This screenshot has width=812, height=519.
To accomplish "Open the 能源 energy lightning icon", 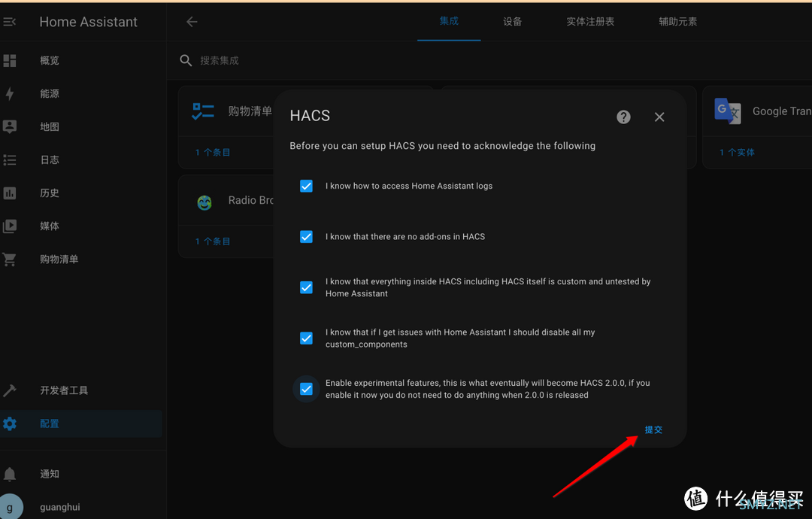I will point(10,94).
